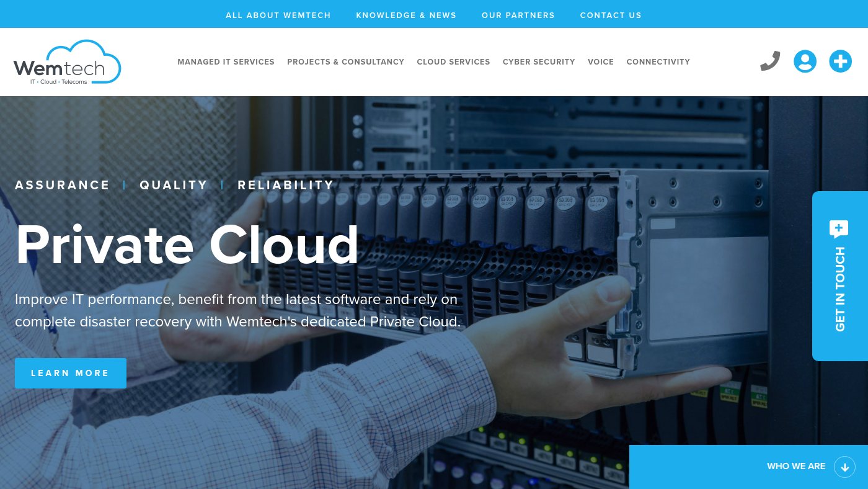
Task: Click the Private Cloud heading
Action: coord(187,244)
